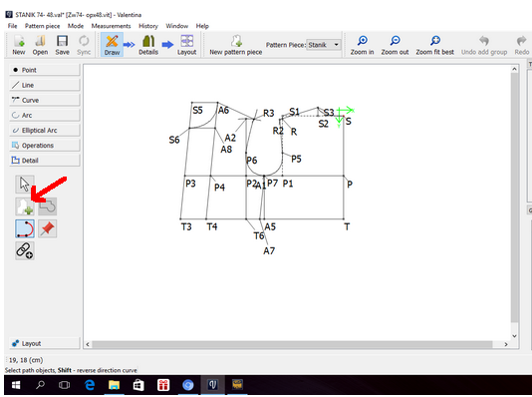Image resolution: width=532 pixels, height=397 pixels.
Task: Choose the red pin tool icon
Action: 48,228
